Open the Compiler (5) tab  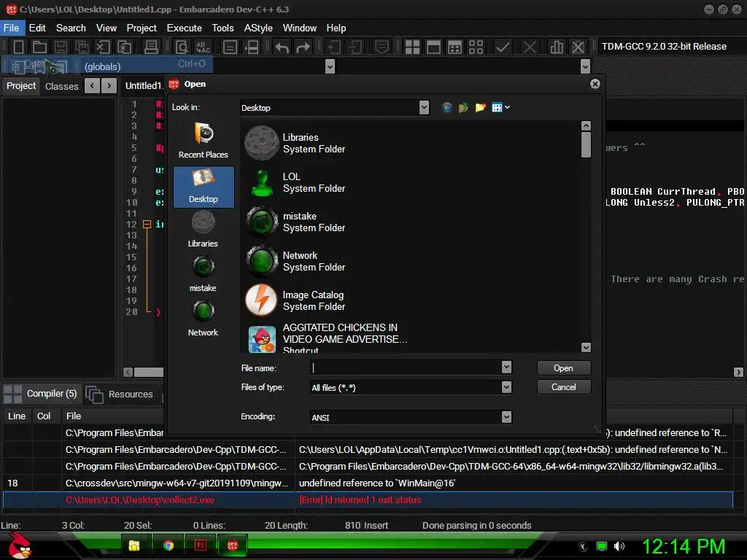tap(42, 394)
